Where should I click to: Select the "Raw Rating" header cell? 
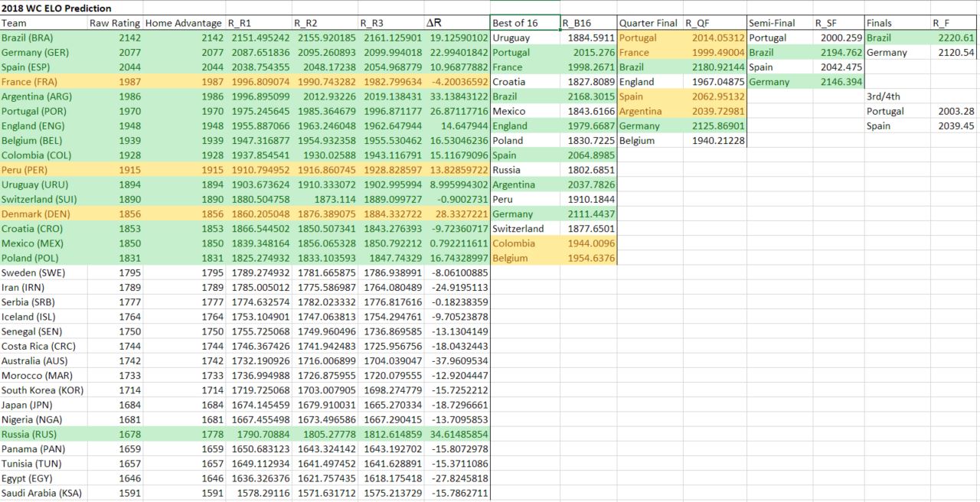tap(115, 23)
